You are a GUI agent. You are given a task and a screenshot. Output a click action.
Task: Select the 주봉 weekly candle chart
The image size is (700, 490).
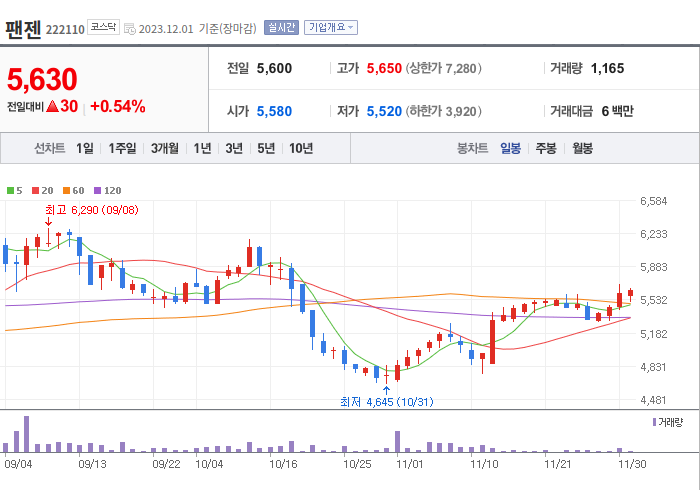click(546, 148)
